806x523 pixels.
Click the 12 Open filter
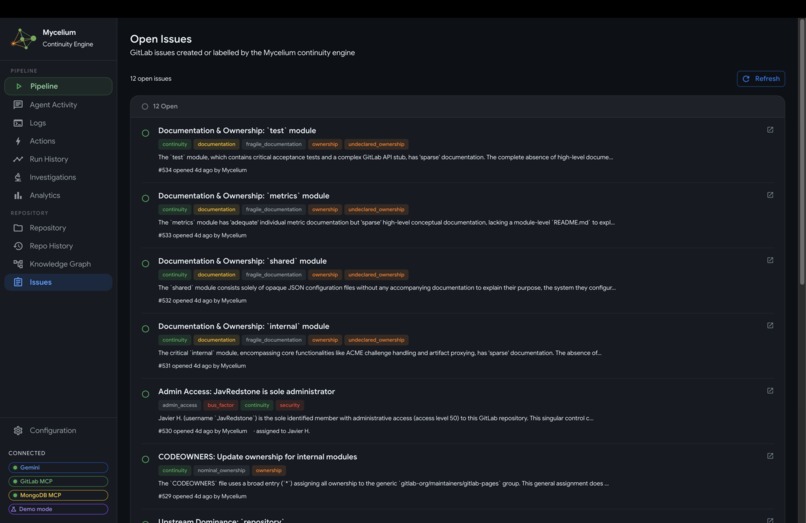click(x=159, y=106)
